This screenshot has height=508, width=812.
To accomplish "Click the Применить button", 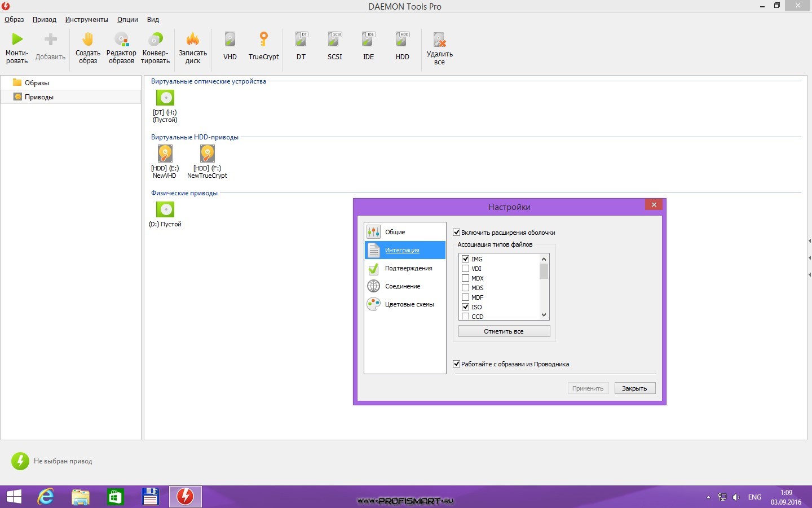I will [588, 388].
